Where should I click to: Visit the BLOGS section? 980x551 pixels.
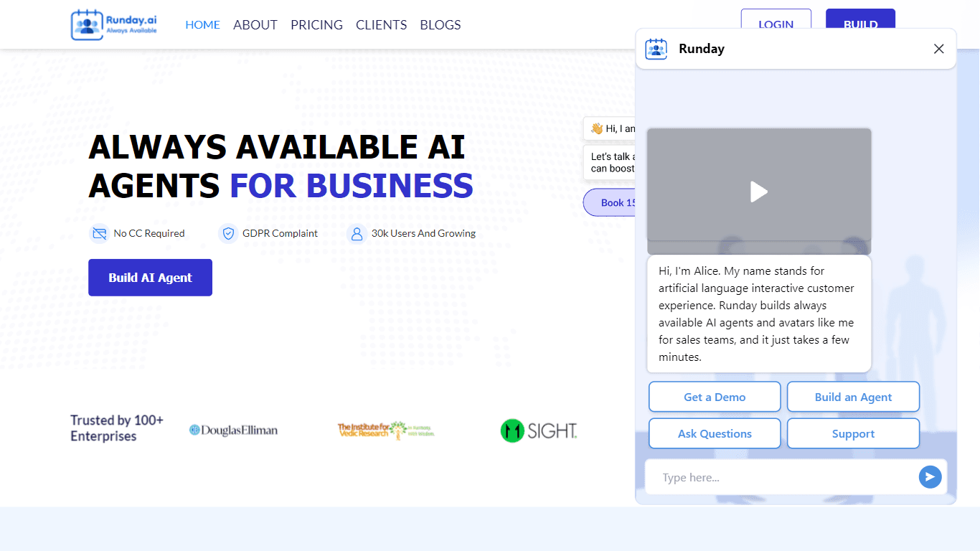pyautogui.click(x=440, y=24)
